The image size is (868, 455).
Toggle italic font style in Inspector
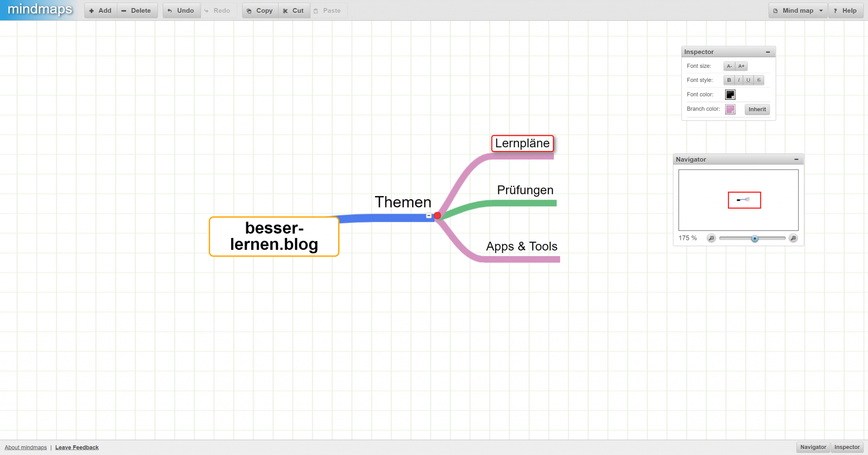[738, 80]
